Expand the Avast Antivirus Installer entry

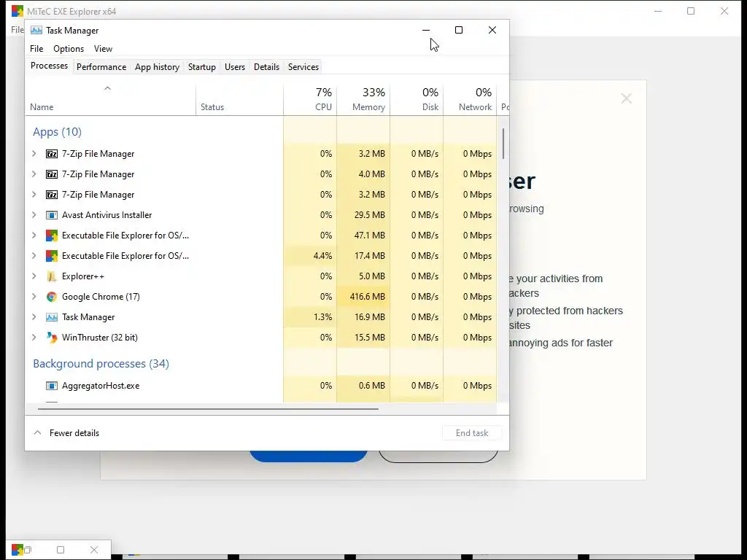click(34, 215)
